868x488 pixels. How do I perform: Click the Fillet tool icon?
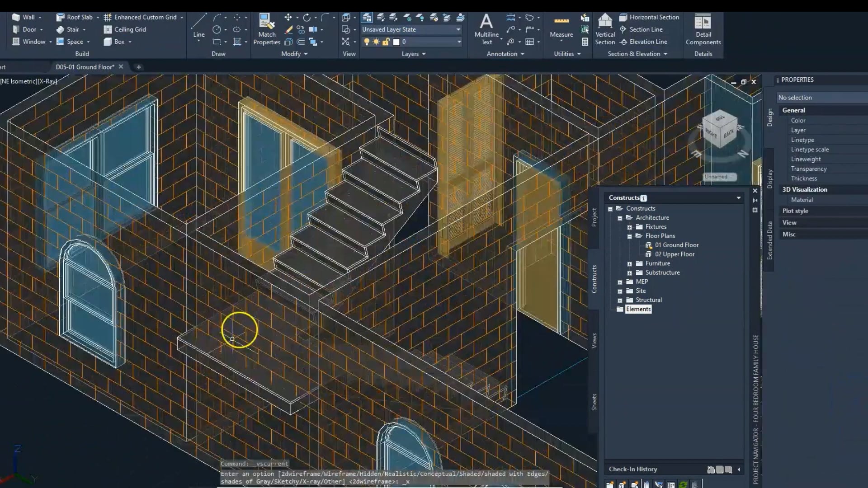pyautogui.click(x=325, y=17)
